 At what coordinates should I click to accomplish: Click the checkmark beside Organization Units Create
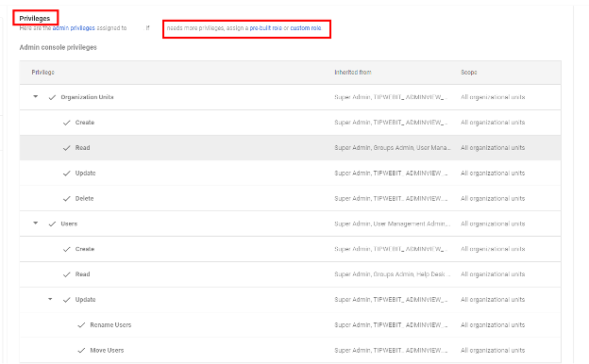pos(66,123)
